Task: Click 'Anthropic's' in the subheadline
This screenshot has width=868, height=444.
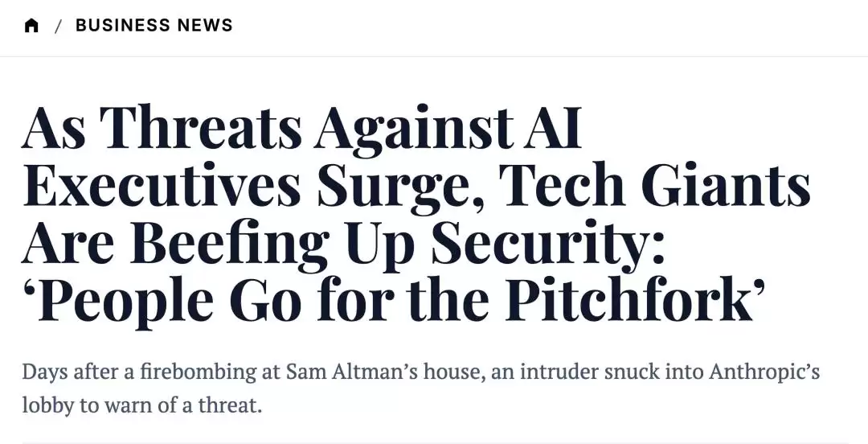Action: click(x=764, y=372)
